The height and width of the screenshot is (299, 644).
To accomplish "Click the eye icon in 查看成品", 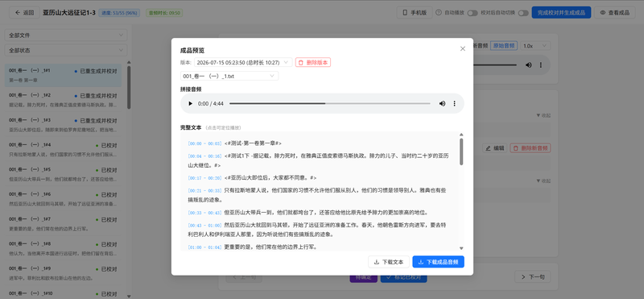I will click(602, 13).
